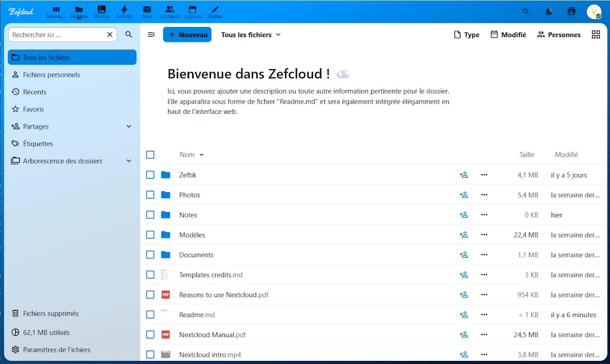Image resolution: width=610 pixels, height=364 pixels.
Task: Expand Arborescence des dossiers chevron
Action: pos(129,161)
